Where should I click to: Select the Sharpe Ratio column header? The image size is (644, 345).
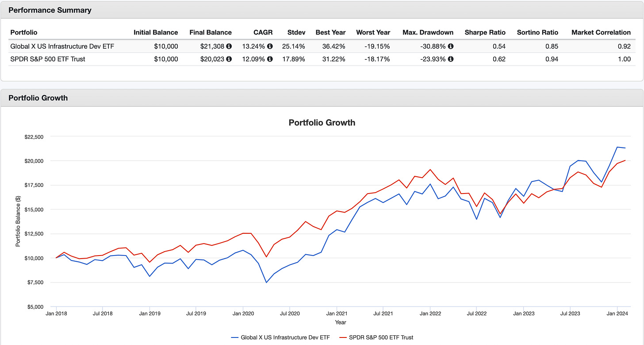coord(485,32)
